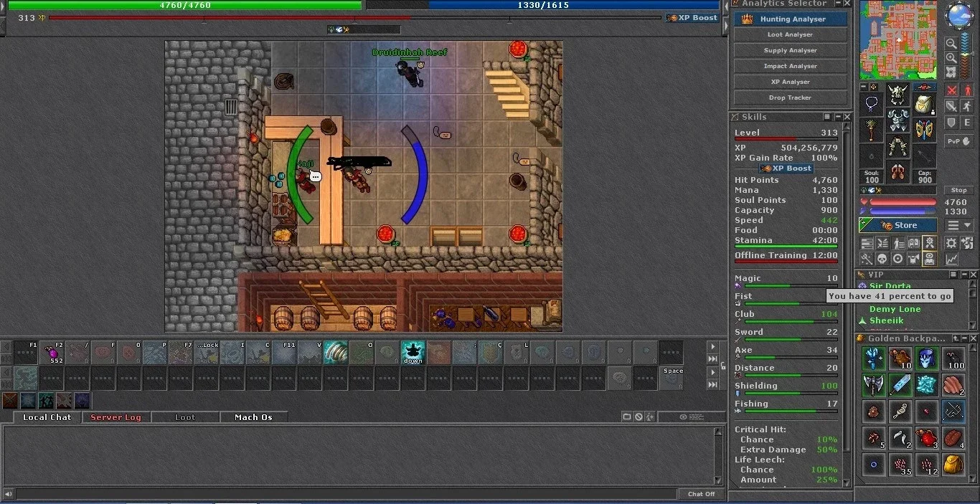Advance first action bar with right arrow
The width and height of the screenshot is (980, 504).
[x=713, y=346]
